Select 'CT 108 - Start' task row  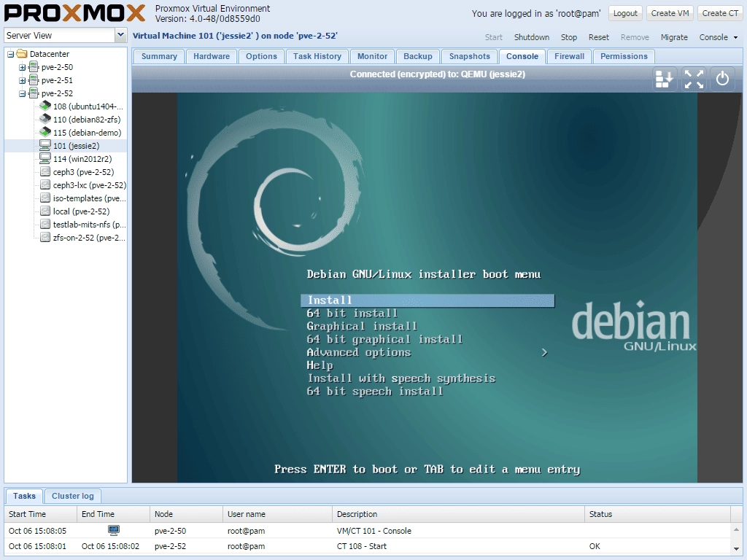click(368, 546)
